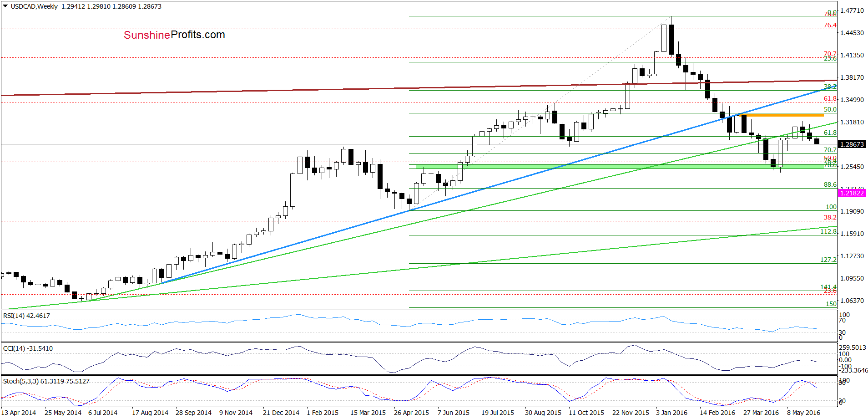Click the 1.38170 price axis value
Image resolution: width=868 pixels, height=419 pixels.
coord(852,77)
